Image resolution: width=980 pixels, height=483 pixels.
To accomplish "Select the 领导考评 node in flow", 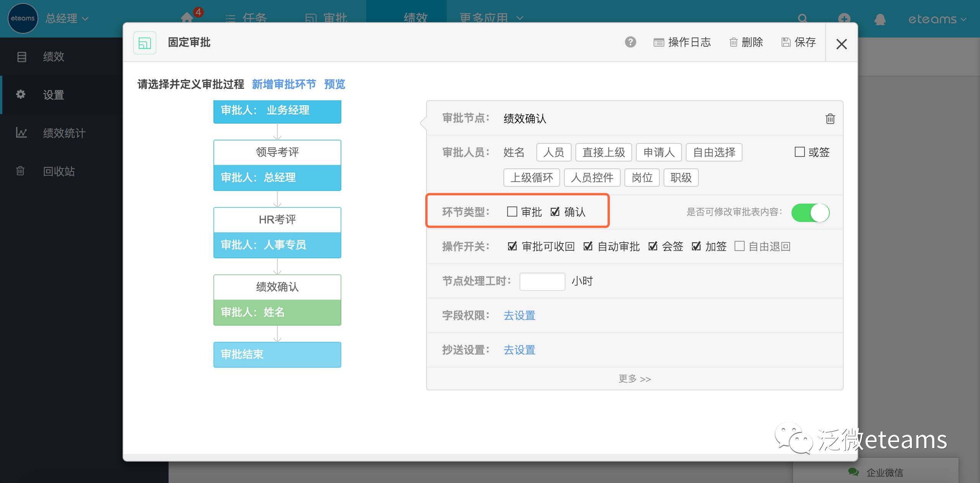I will (277, 152).
